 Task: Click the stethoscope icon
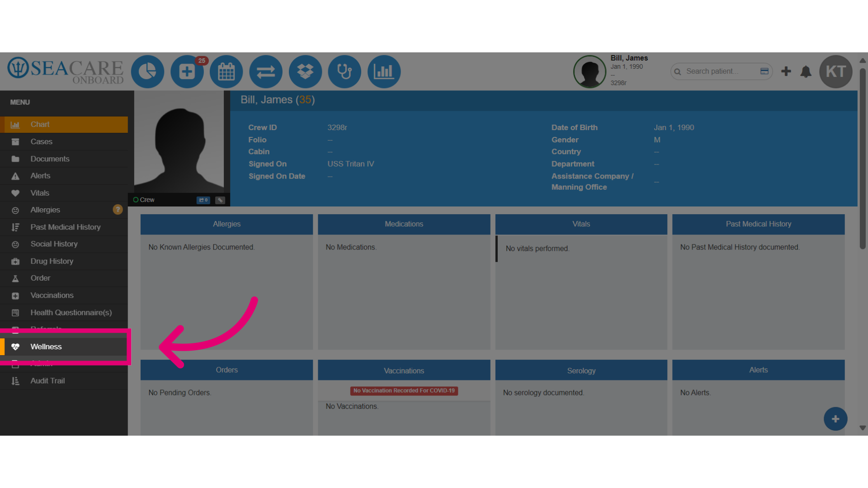click(x=344, y=71)
